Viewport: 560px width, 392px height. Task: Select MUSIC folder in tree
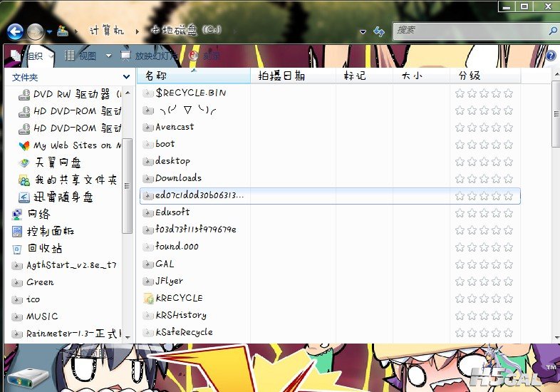(35, 316)
